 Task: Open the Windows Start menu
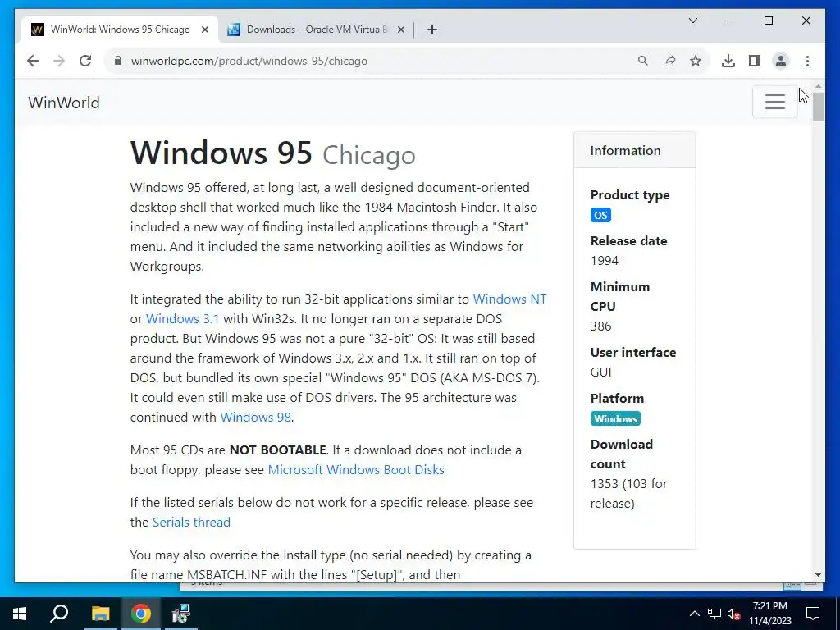click(20, 614)
